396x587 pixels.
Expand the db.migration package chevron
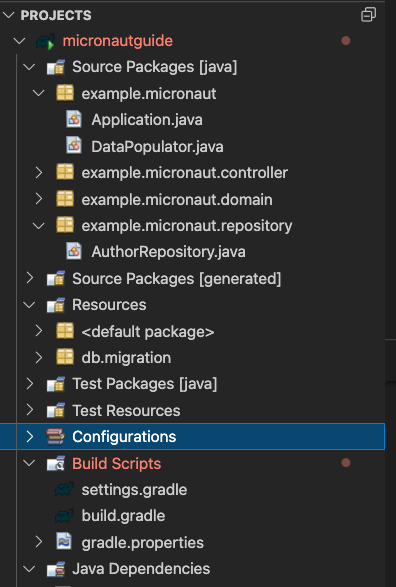39,357
